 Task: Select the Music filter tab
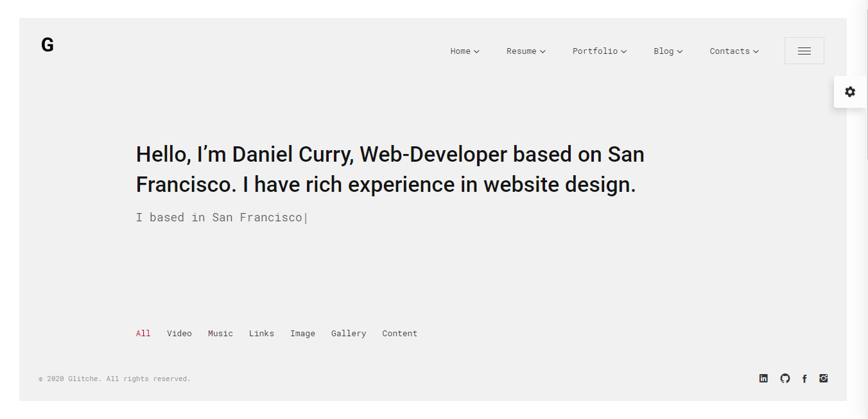coord(220,333)
